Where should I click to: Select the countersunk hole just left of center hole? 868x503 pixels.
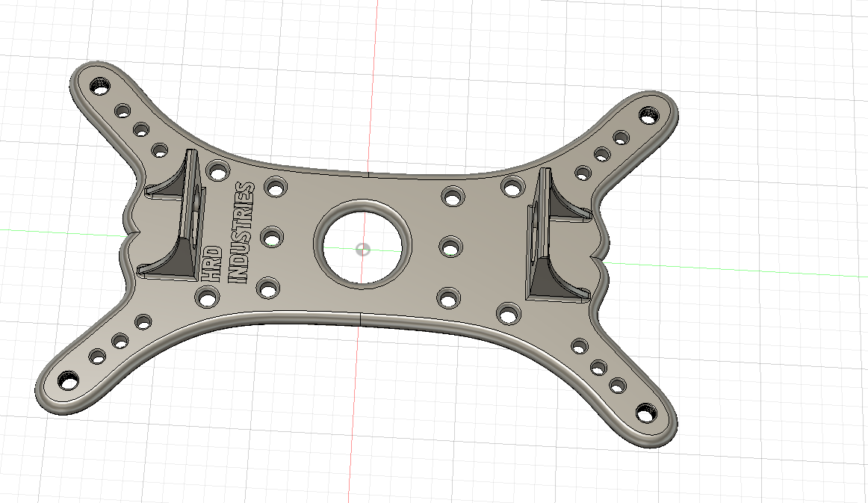tap(272, 238)
